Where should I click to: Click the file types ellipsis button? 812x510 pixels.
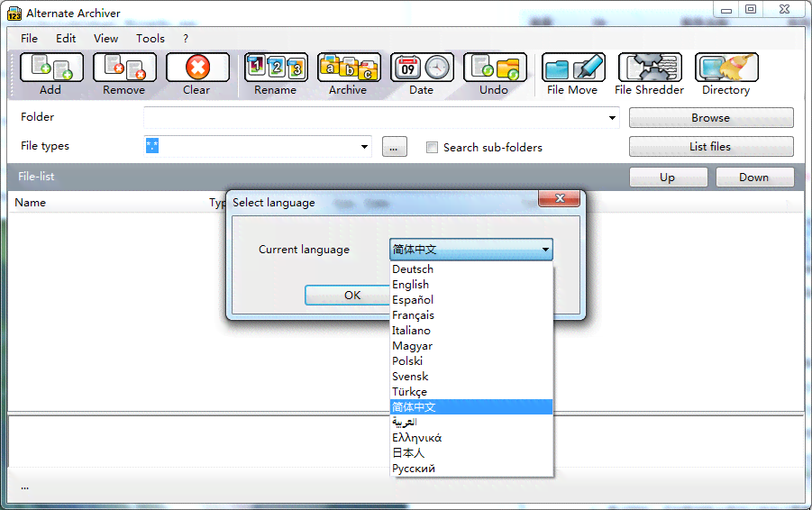coord(394,147)
